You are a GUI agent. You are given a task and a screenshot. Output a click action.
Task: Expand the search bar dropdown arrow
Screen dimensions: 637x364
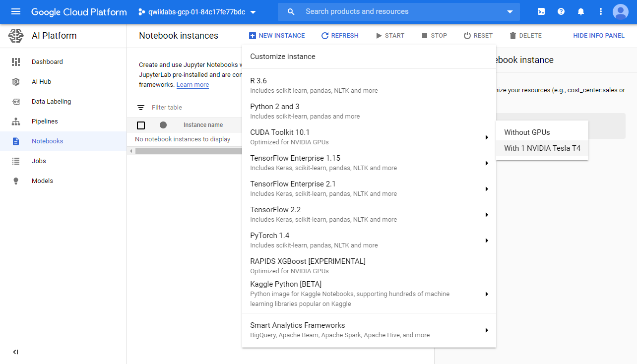[510, 12]
